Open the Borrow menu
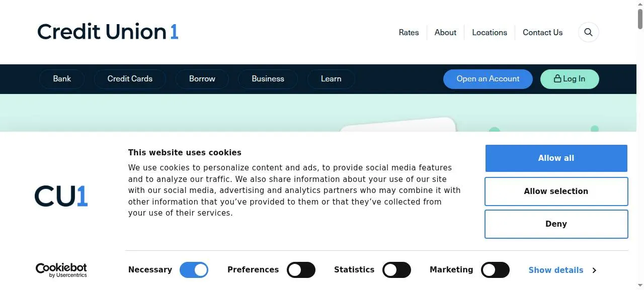 click(x=202, y=79)
